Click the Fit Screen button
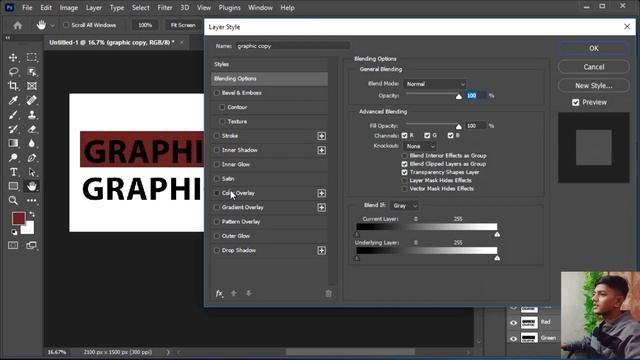The height and width of the screenshot is (360, 640). (183, 25)
